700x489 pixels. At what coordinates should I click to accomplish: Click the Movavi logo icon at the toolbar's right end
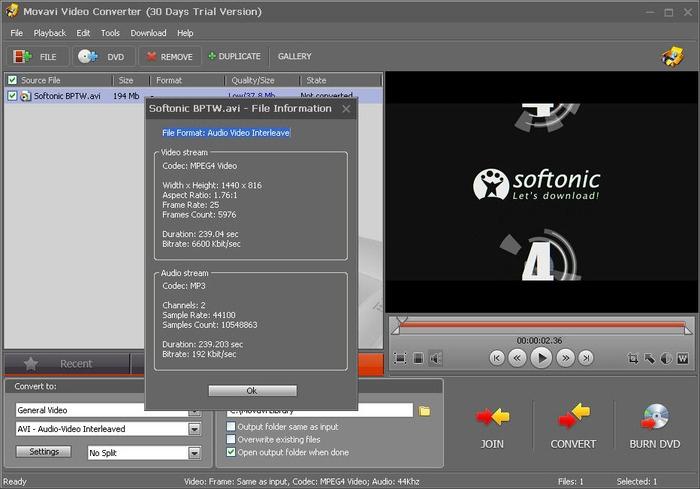[673, 57]
